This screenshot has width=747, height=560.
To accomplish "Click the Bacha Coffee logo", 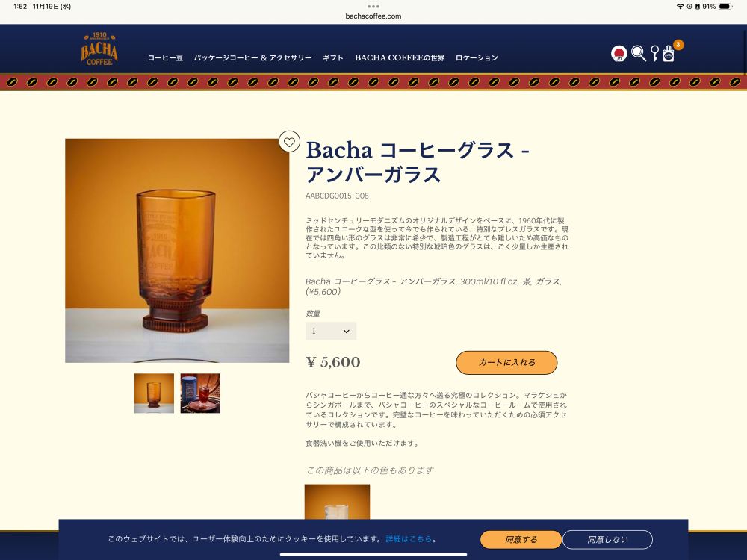I will 99,49.
